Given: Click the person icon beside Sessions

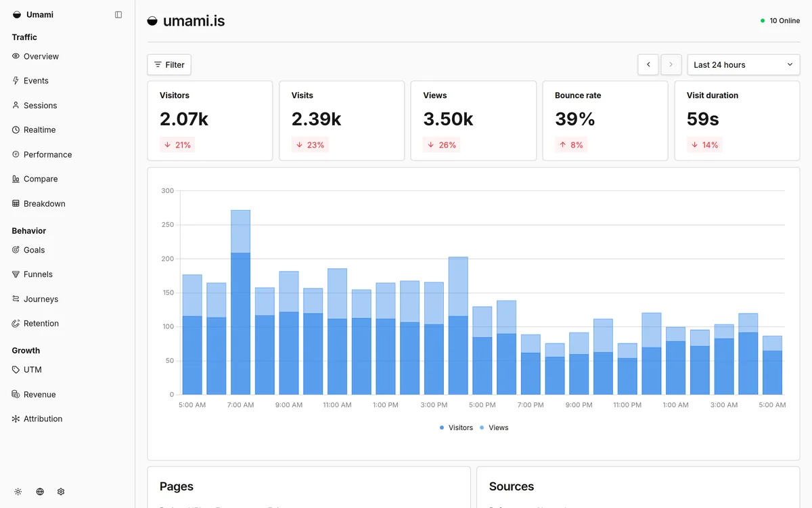Looking at the screenshot, I should tap(16, 106).
